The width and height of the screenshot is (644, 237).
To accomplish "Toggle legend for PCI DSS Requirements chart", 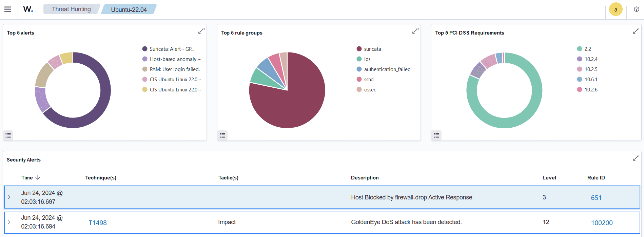I will coord(436,135).
